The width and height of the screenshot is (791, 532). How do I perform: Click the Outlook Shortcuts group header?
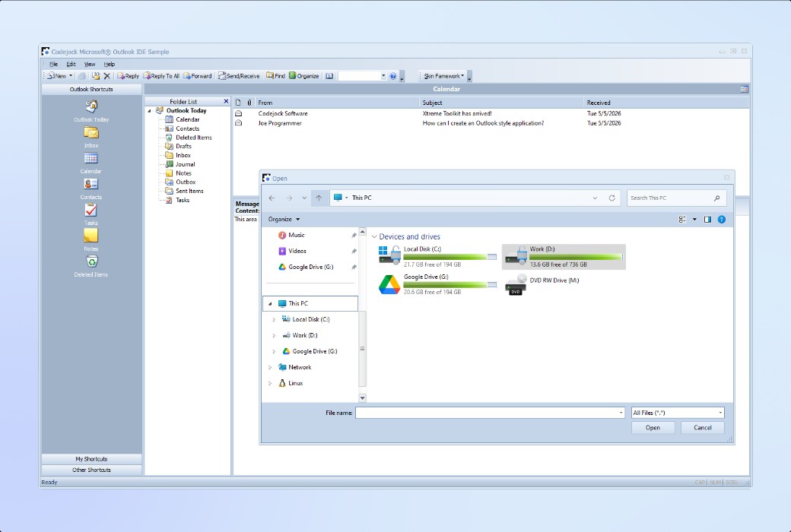tap(91, 89)
